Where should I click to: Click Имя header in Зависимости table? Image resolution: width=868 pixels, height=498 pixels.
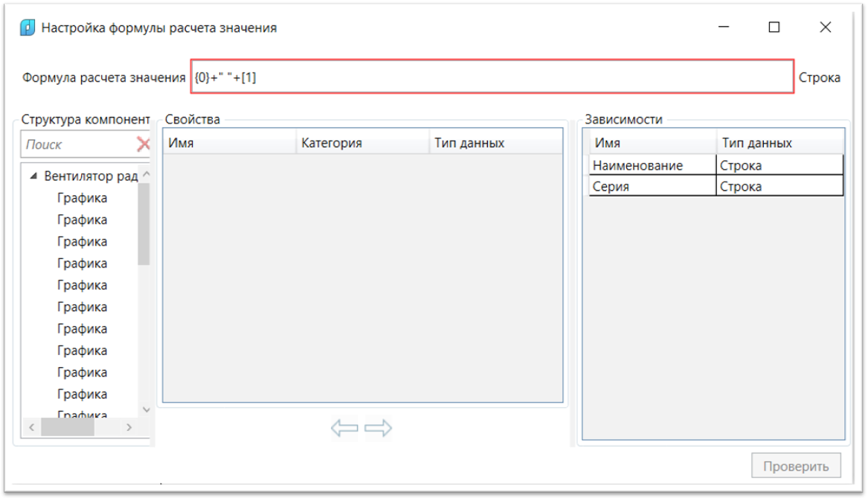(x=652, y=143)
